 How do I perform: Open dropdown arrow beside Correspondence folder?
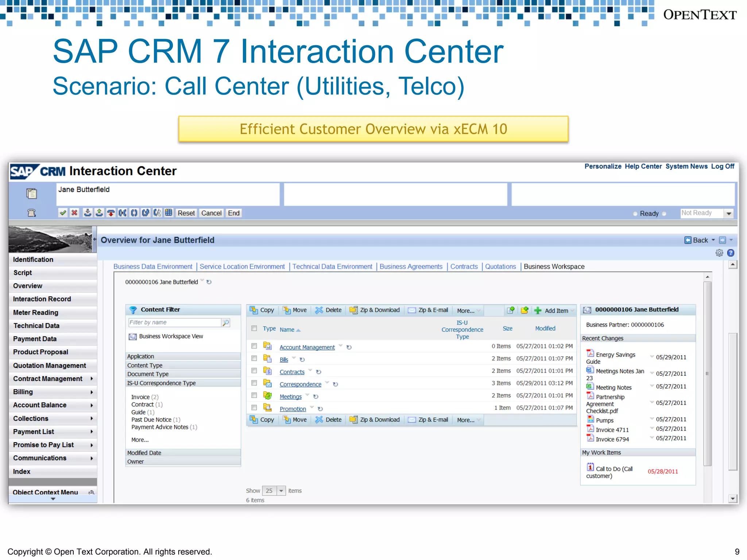(327, 382)
